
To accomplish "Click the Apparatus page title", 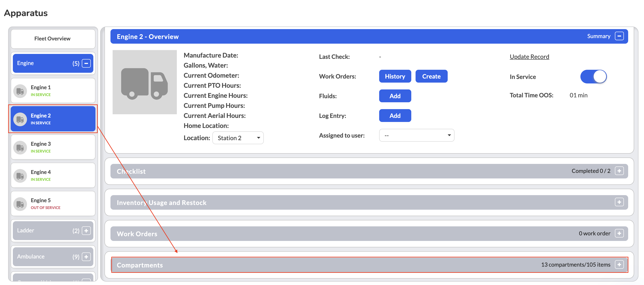I will [26, 13].
